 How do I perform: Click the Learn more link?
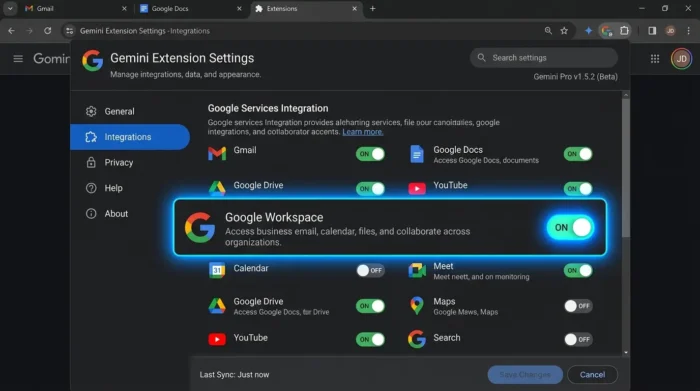[362, 132]
